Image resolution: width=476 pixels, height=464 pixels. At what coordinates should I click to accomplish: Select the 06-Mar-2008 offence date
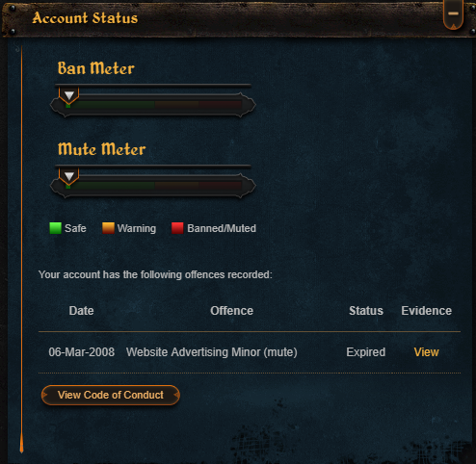click(82, 352)
